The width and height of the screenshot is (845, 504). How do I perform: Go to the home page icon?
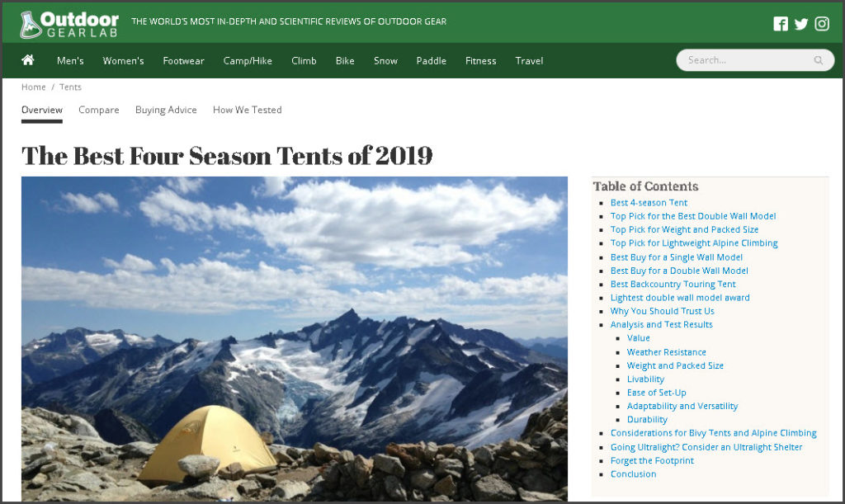28,59
